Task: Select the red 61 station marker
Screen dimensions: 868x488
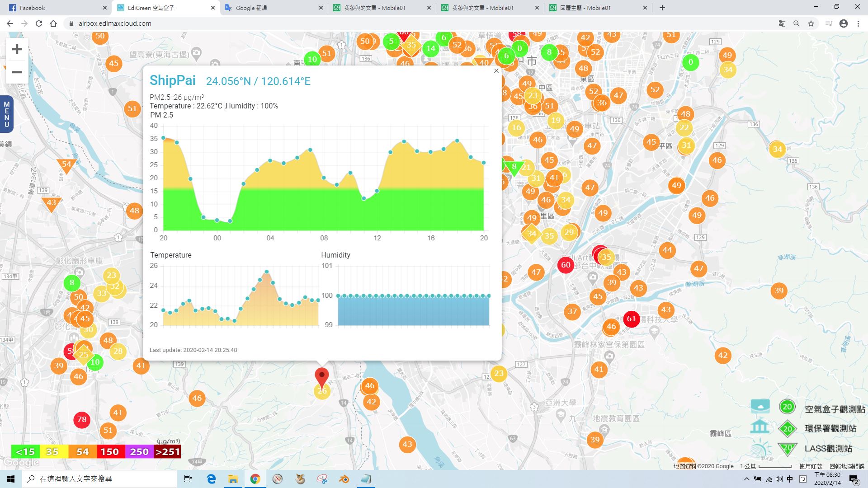Action: pyautogui.click(x=632, y=319)
